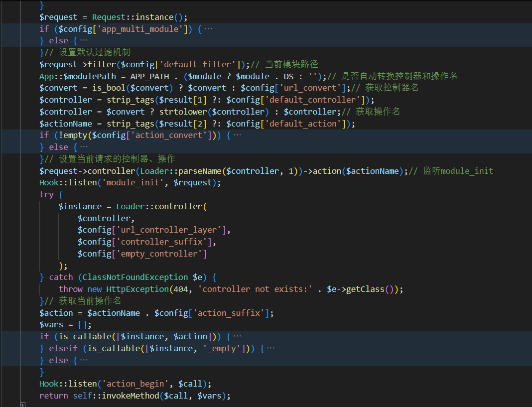Click 'action_suffix' config key

(x=229, y=313)
